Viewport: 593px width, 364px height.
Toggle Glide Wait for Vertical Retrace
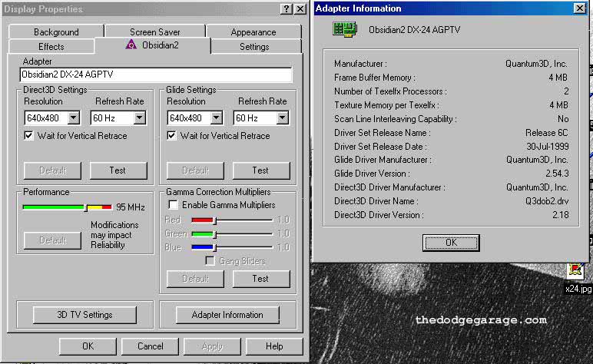(172, 135)
